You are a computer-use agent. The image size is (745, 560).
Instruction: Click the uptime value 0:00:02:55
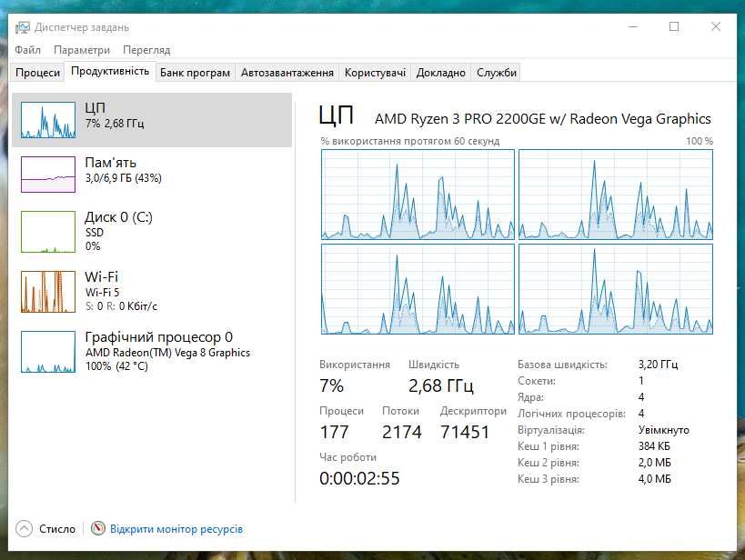click(359, 478)
